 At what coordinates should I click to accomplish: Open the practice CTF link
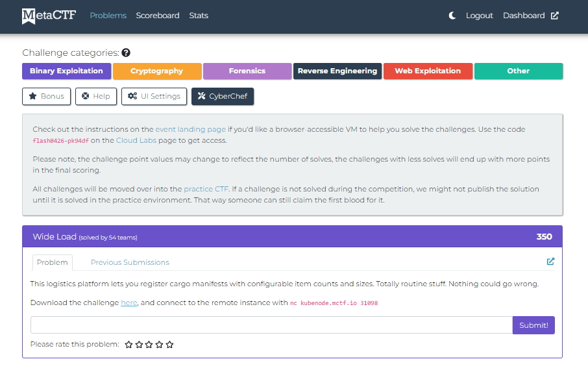206,189
